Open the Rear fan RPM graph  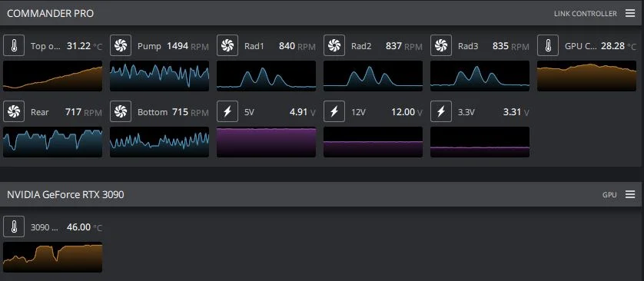click(52, 142)
